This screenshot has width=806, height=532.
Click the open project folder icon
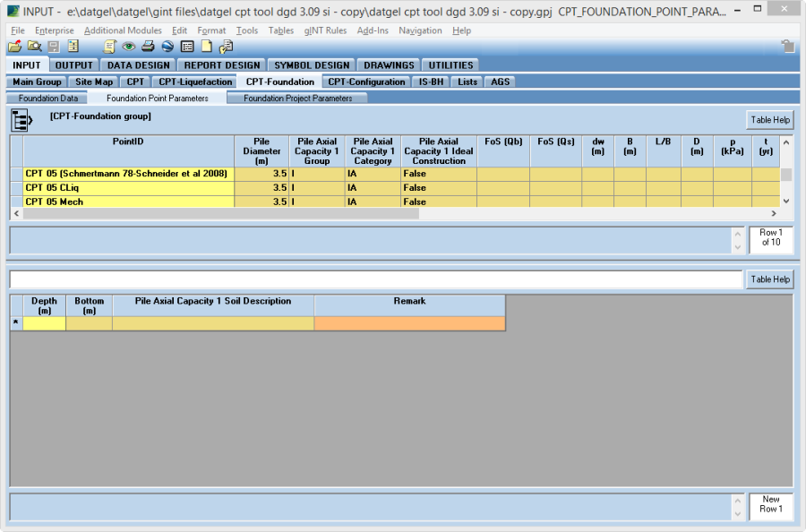[15, 47]
